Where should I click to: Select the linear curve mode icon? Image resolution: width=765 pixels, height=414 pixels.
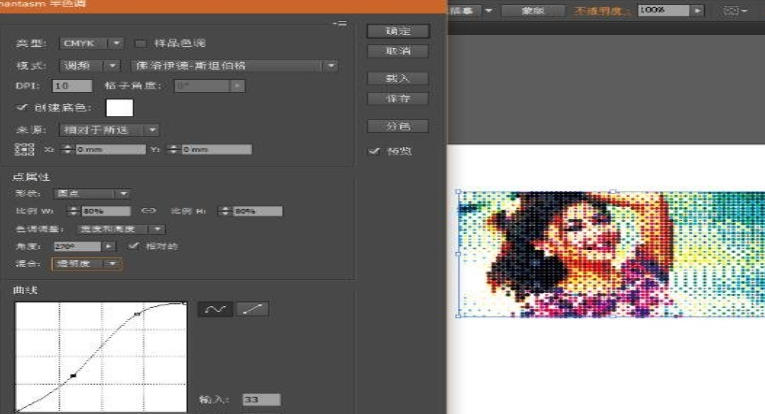pos(252,309)
